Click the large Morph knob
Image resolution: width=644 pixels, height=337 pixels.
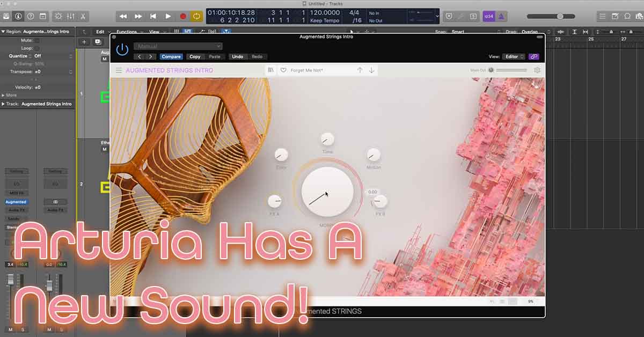327,193
